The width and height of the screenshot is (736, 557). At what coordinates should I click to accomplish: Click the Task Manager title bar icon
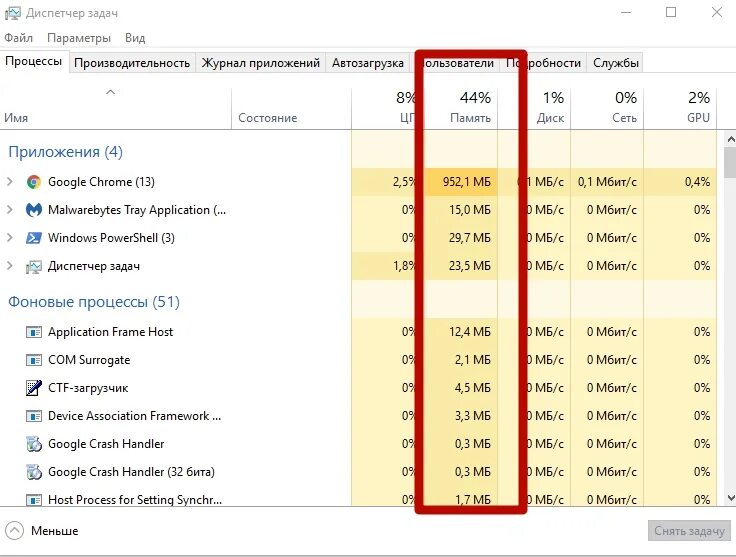(13, 13)
